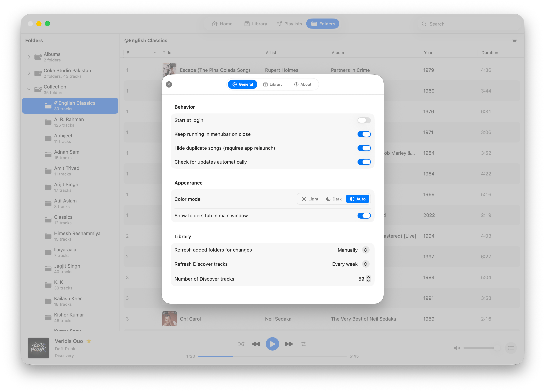Click the Atif Aslam folder icon

(48, 204)
